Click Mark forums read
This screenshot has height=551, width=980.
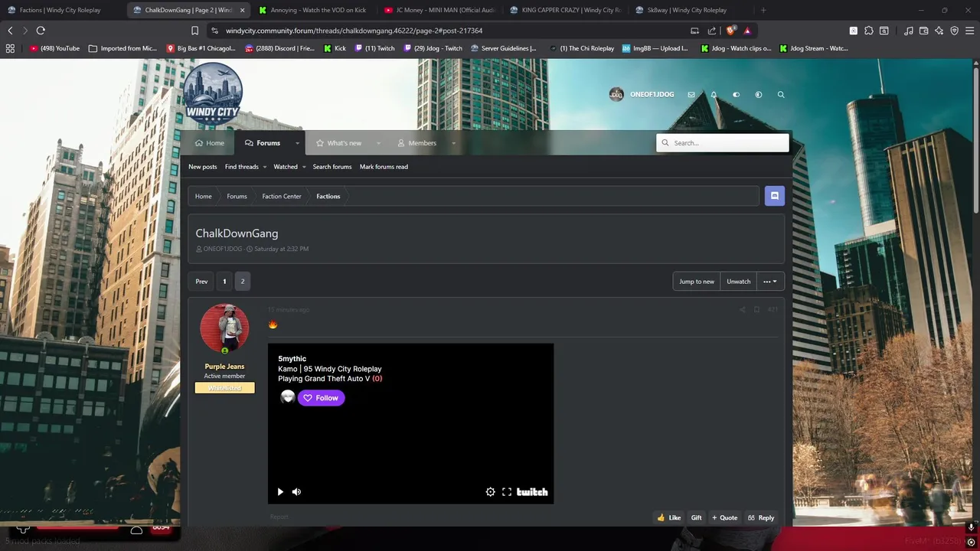click(x=384, y=167)
